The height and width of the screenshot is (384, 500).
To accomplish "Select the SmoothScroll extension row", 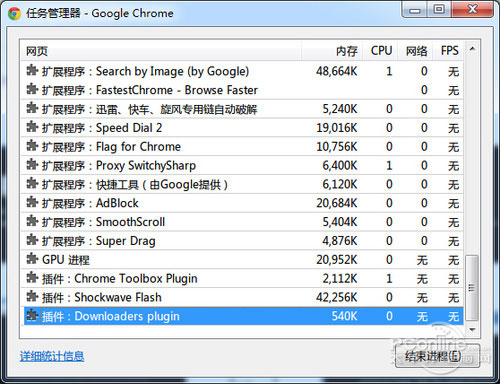I will (242, 222).
